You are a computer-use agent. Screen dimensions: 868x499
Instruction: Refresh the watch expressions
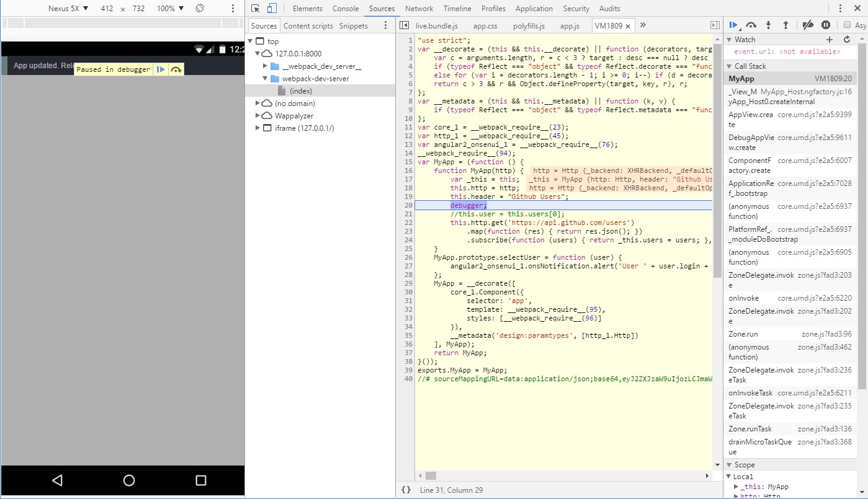(847, 40)
